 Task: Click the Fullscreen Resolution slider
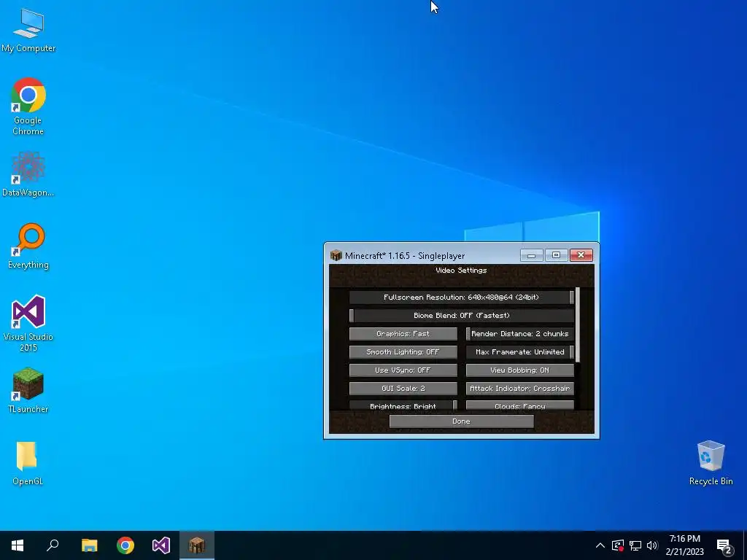pyautogui.click(x=462, y=297)
